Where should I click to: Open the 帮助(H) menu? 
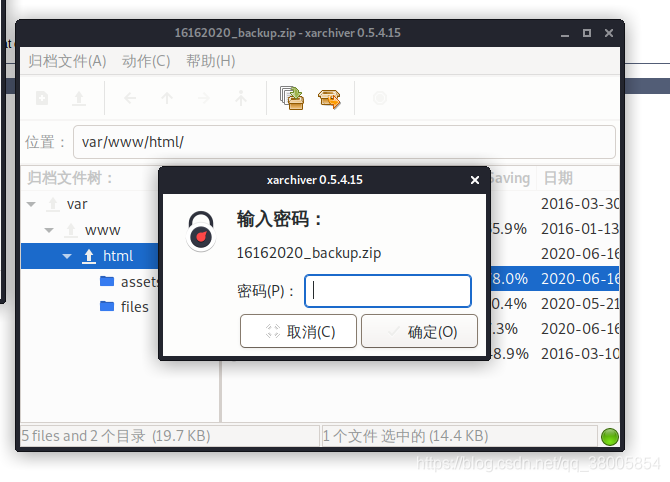pos(211,61)
